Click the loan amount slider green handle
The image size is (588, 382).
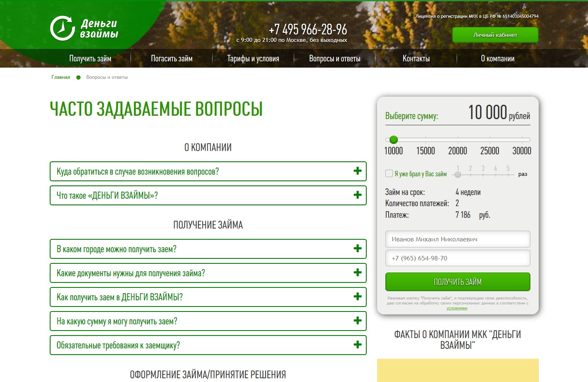(x=394, y=140)
